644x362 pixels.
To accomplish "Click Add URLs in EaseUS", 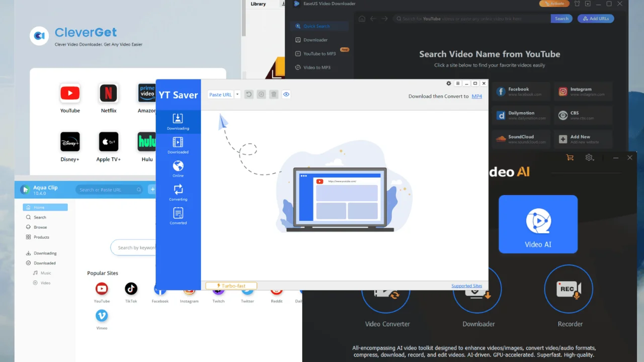I will (596, 19).
